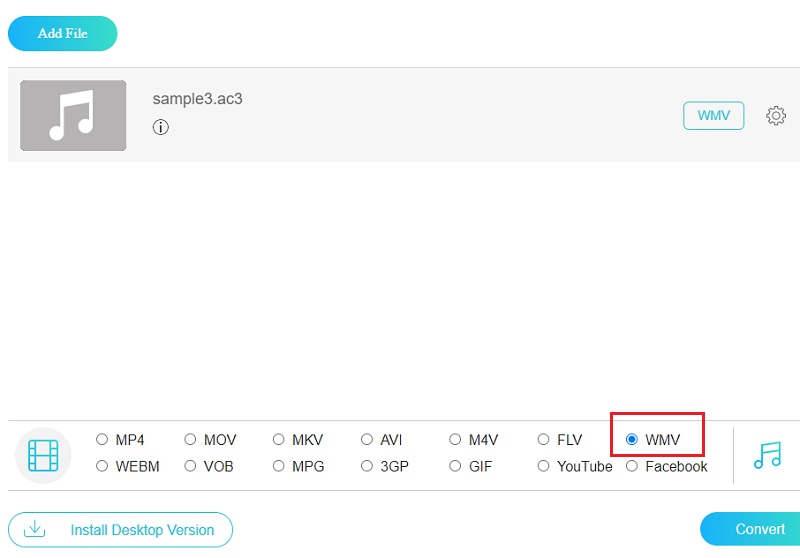Image resolution: width=800 pixels, height=558 pixels.
Task: Select the video formats film icon
Action: (43, 455)
